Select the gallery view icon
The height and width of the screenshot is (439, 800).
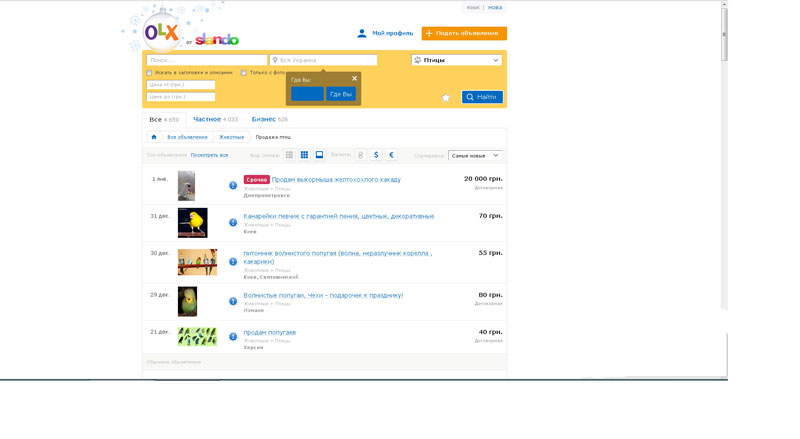pyautogui.click(x=319, y=155)
